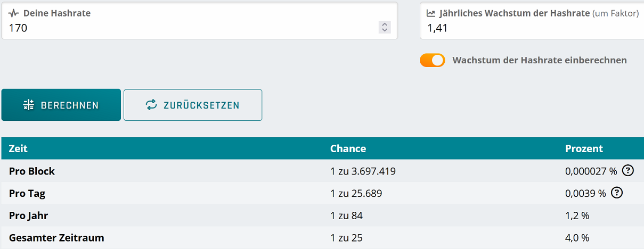Viewport: 644px width, 249px height.
Task: Focus the Deine Hashrate field showing 170
Action: pos(200,21)
